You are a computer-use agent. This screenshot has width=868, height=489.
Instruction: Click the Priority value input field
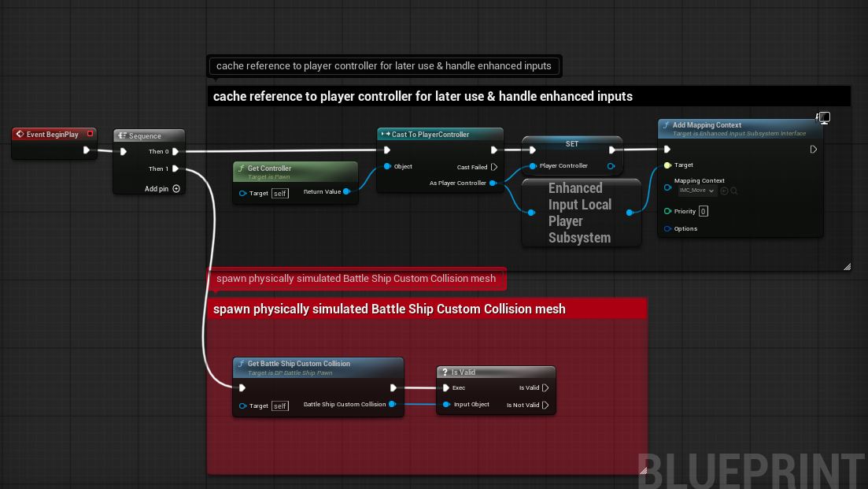click(x=703, y=211)
